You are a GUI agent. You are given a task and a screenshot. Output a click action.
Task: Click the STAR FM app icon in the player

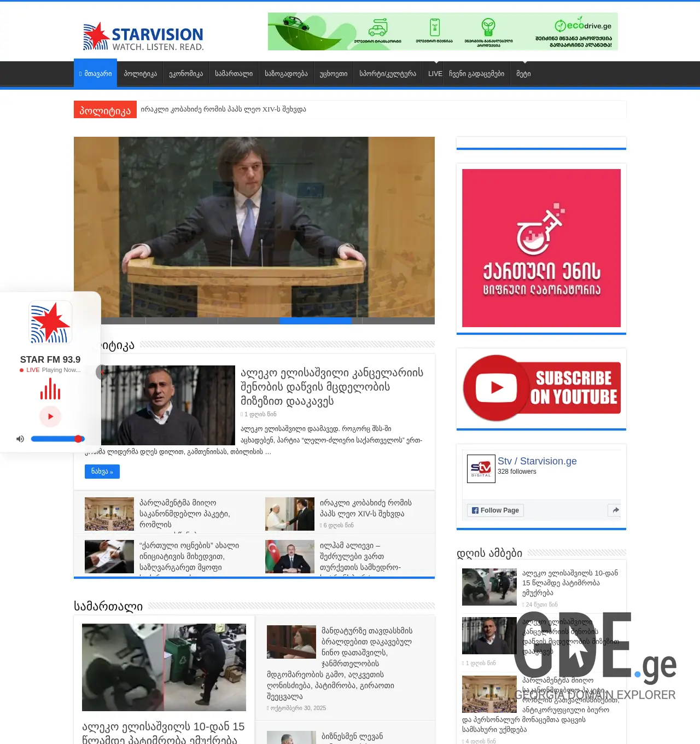coord(50,322)
